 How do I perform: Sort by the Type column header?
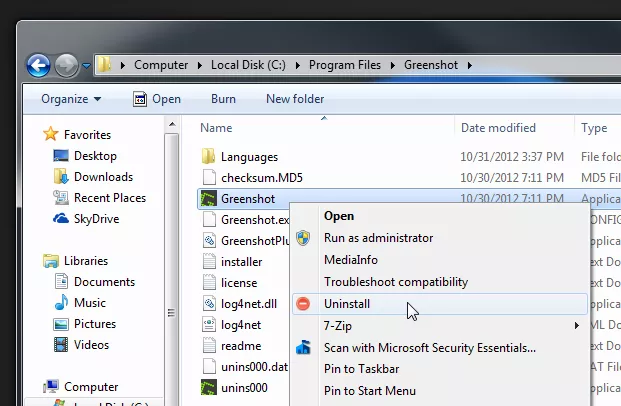594,128
